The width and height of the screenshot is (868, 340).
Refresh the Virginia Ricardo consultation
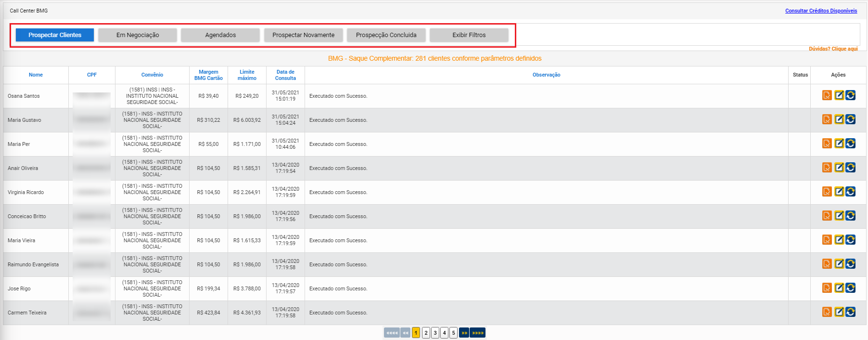(x=850, y=192)
